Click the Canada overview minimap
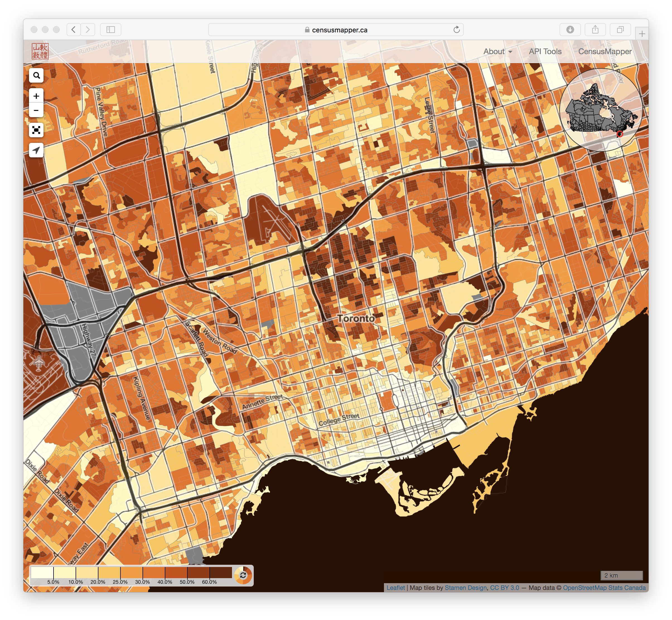Image resolution: width=672 pixels, height=620 pixels. coord(601,110)
